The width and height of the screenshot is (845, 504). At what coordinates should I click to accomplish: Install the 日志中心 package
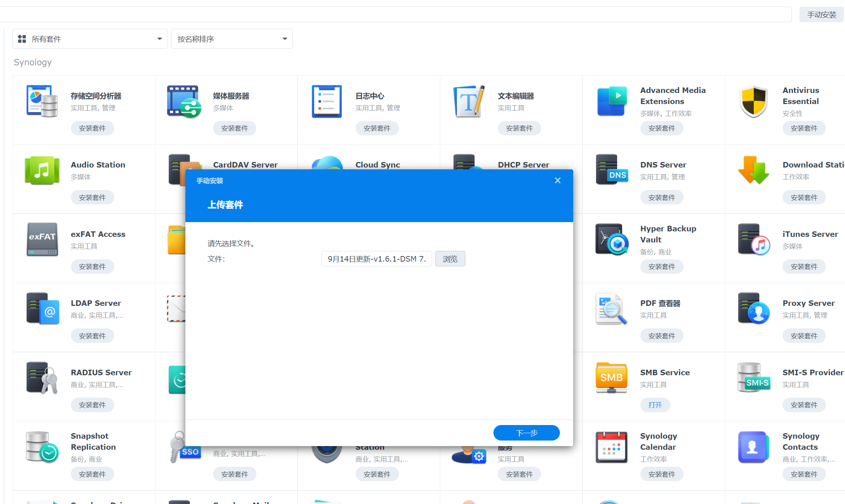click(377, 128)
